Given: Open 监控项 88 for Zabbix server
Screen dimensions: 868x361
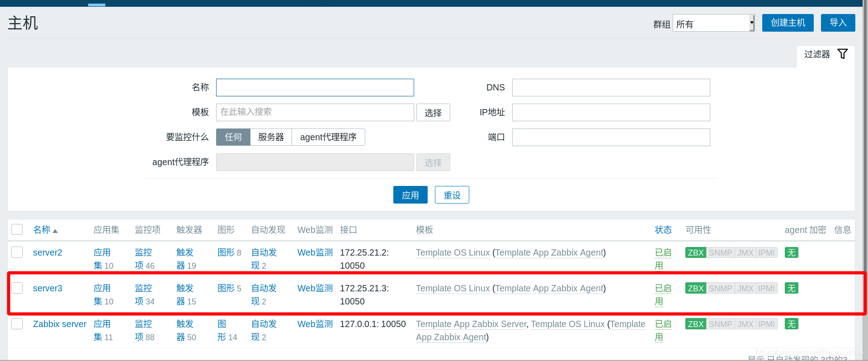Looking at the screenshot, I should pyautogui.click(x=143, y=330).
